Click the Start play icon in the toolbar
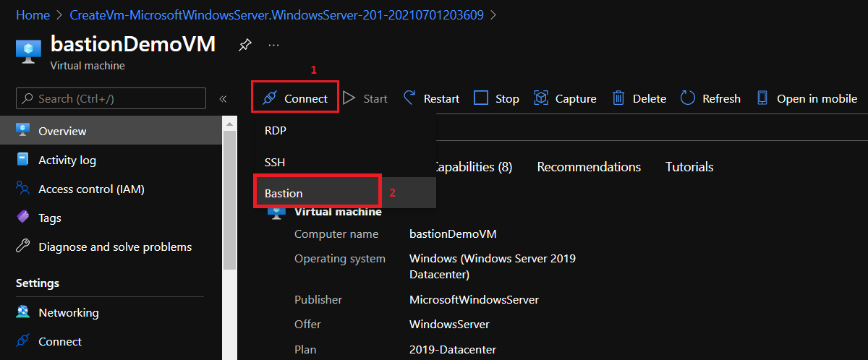Viewport: 868px width, 360px height. coord(349,98)
